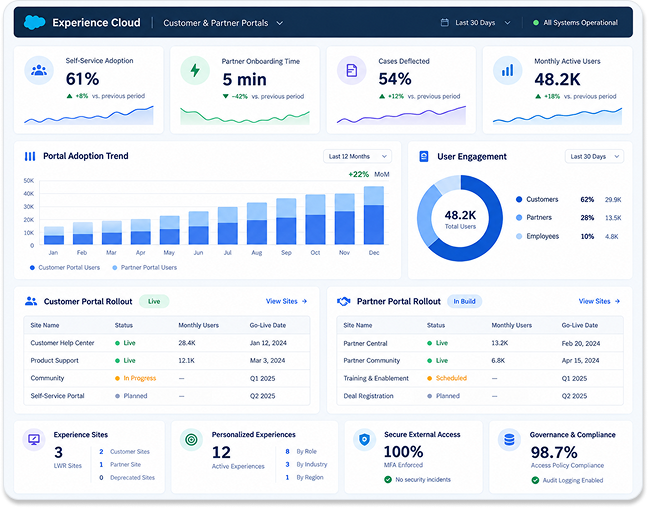Click View Sites link in Customer Portal Rollout
The width and height of the screenshot is (648, 508).
click(286, 301)
